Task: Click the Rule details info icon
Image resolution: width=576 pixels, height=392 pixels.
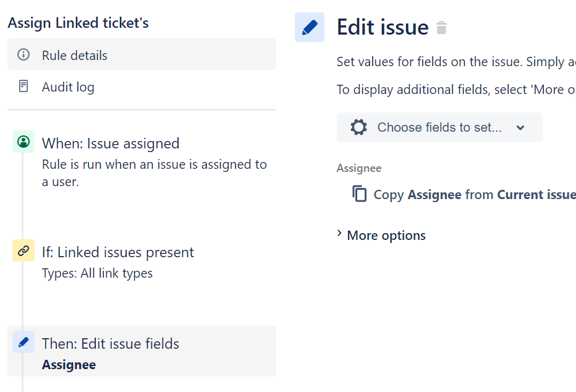Action: 23,55
